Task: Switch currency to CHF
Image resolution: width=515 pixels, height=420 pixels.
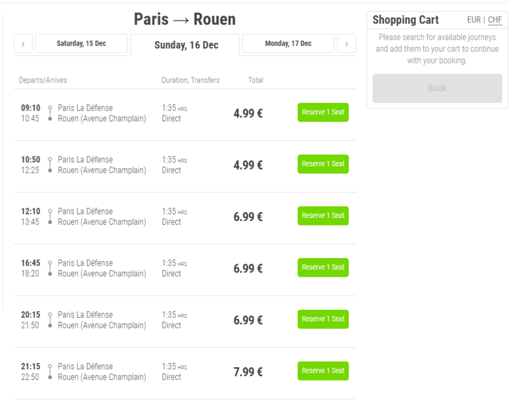Action: pos(495,20)
